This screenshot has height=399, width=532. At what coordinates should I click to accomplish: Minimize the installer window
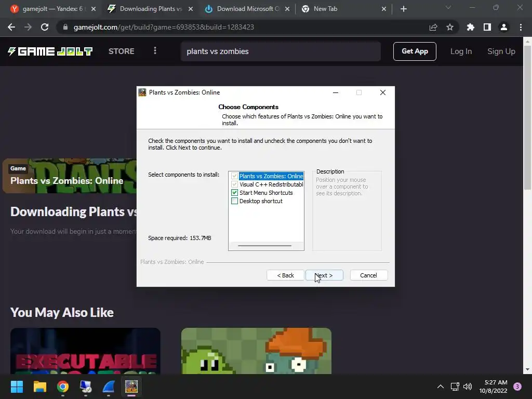pos(336,92)
